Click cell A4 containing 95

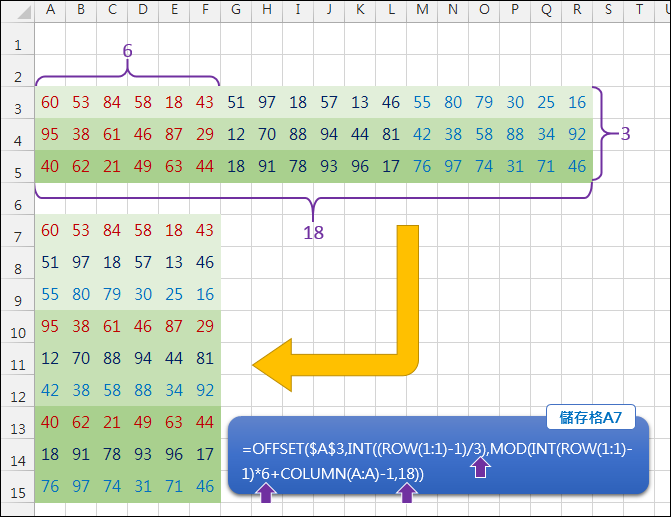coord(50,134)
